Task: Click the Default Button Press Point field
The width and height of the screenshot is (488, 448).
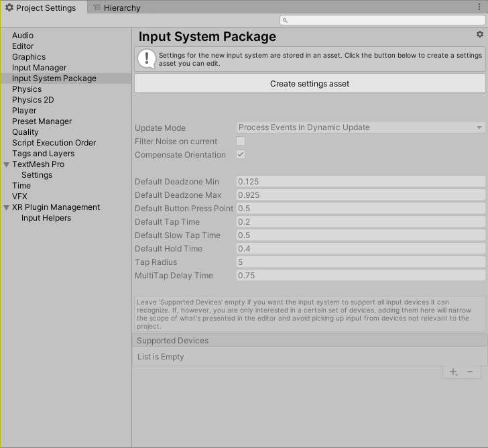Action: point(361,209)
